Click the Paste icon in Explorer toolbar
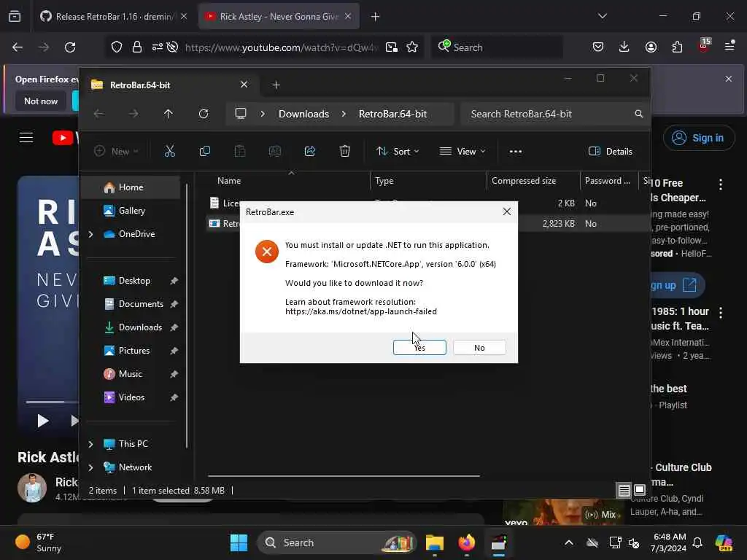Viewport: 747px width, 560px height. click(239, 152)
